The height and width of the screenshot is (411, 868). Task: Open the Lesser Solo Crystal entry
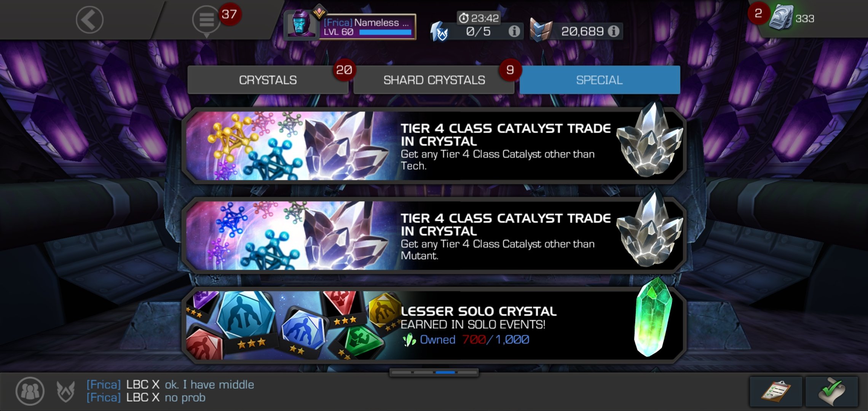tap(434, 325)
